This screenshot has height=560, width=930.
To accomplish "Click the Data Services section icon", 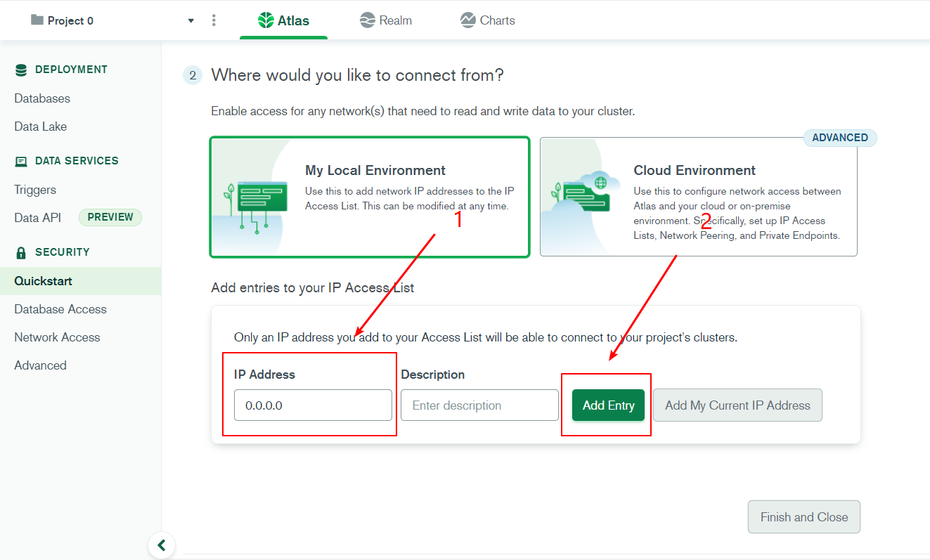I will coord(21,161).
